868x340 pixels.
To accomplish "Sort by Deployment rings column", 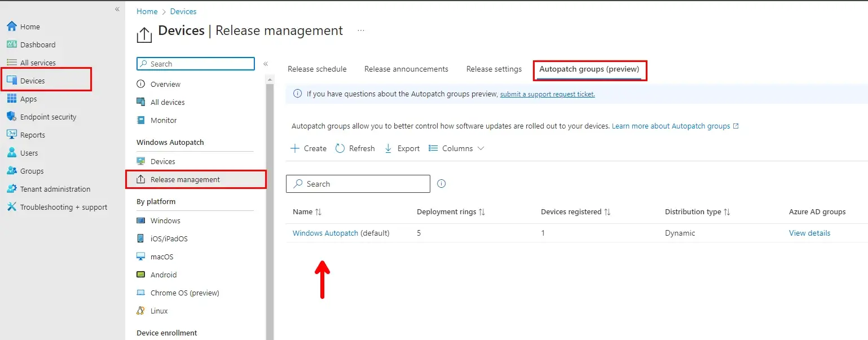I will tap(451, 212).
